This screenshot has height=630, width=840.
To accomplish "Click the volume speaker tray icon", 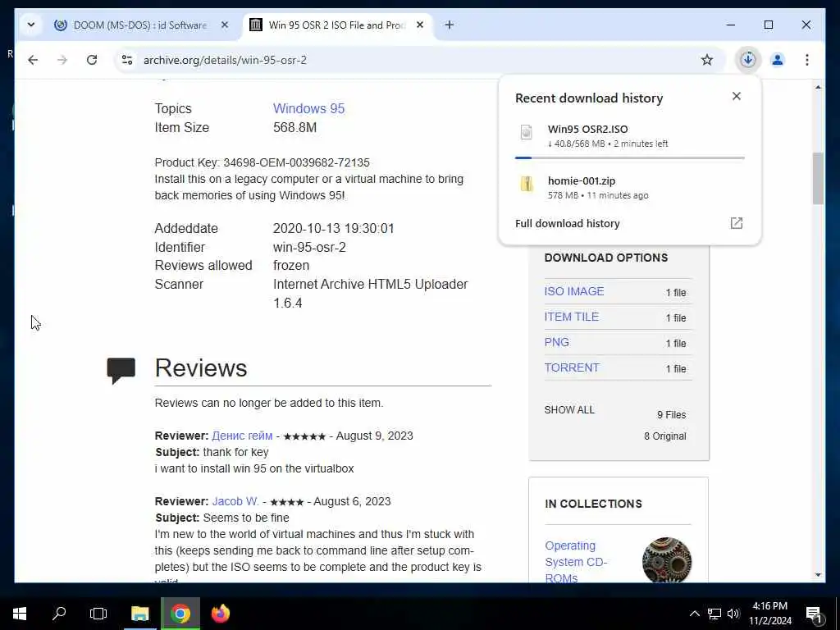I will click(x=733, y=614).
